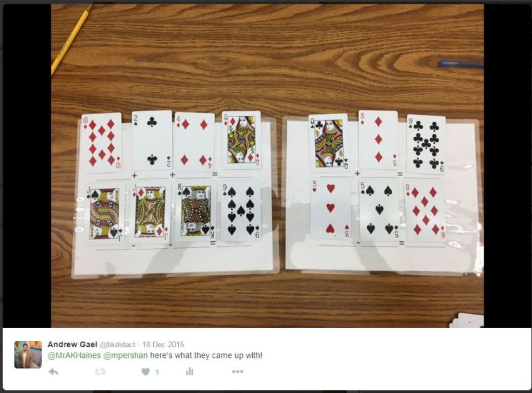Screen dimensions: 532x393
Task: Click the 9 of clubs card
Action: tap(426, 144)
